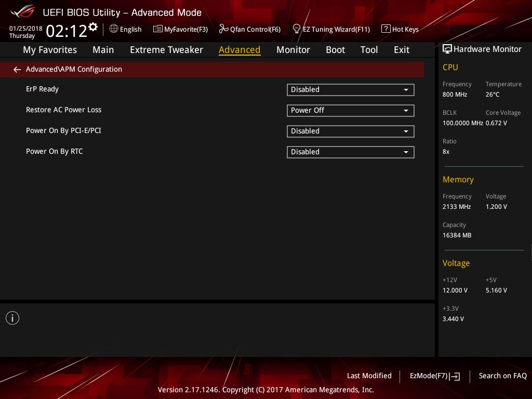Start EZ Tuning Wizard(F11) text button

coord(336,30)
